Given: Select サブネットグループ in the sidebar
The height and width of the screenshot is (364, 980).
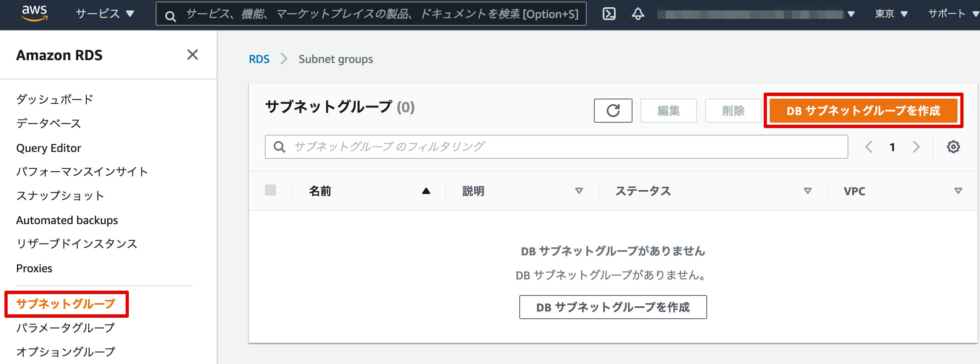Looking at the screenshot, I should pyautogui.click(x=66, y=304).
